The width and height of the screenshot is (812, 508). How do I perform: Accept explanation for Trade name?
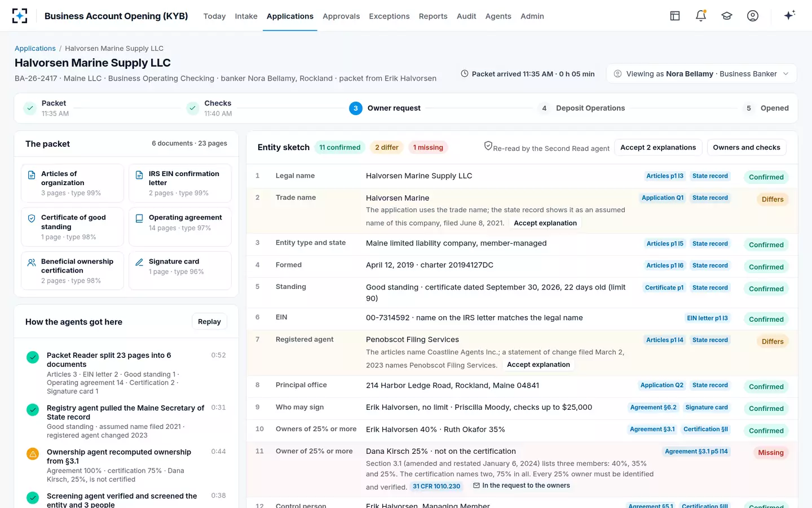pos(545,223)
